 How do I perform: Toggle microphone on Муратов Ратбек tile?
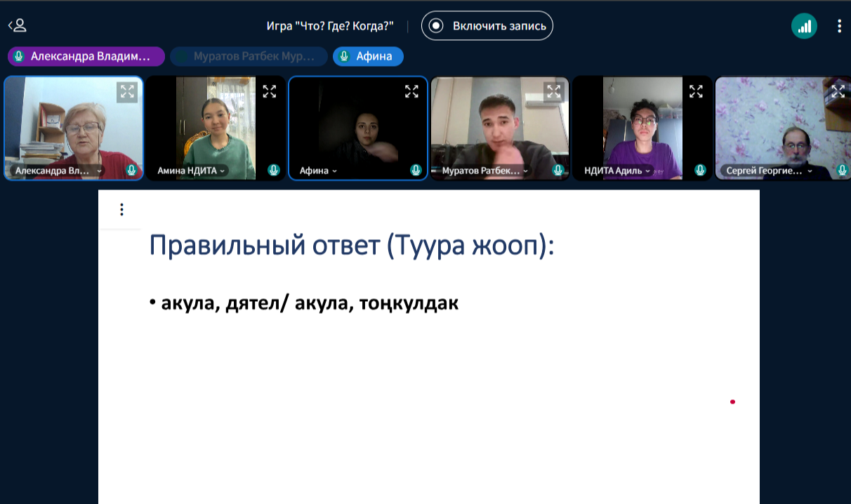[558, 170]
